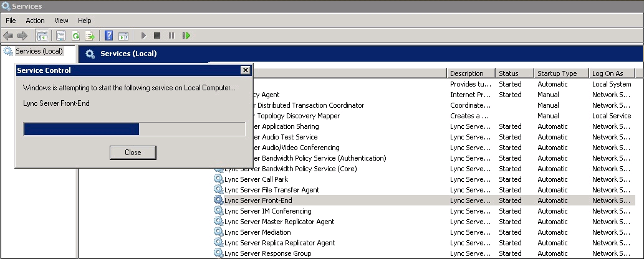
Task: Click gear icon beside Services (Local) tree node
Action: (8, 51)
